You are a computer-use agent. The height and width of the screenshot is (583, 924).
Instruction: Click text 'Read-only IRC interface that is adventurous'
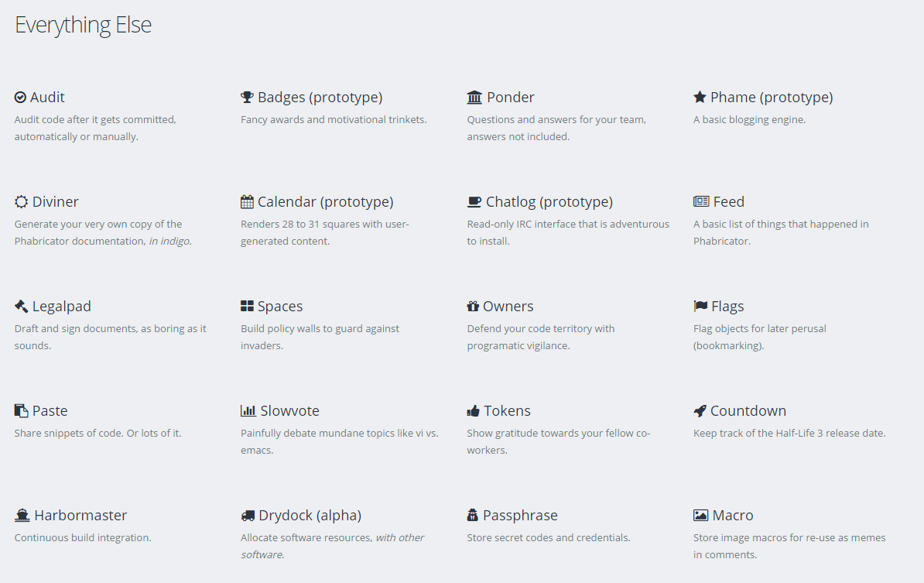[x=568, y=224]
